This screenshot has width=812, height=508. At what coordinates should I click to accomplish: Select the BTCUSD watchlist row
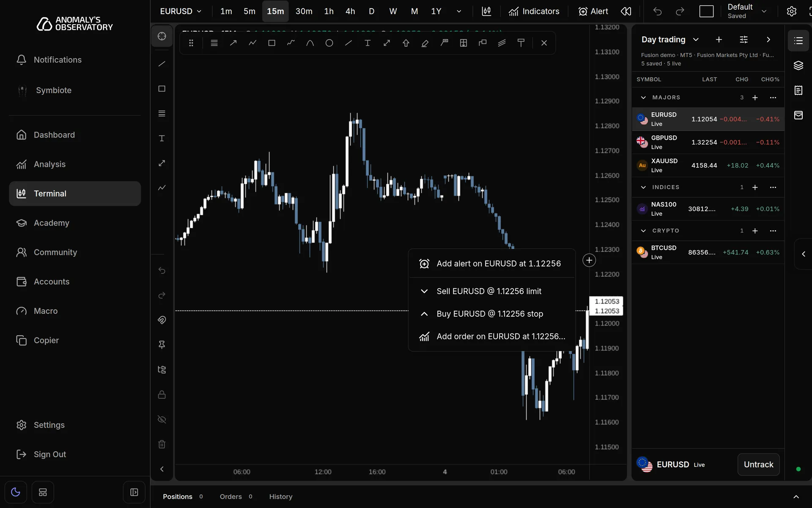click(708, 253)
